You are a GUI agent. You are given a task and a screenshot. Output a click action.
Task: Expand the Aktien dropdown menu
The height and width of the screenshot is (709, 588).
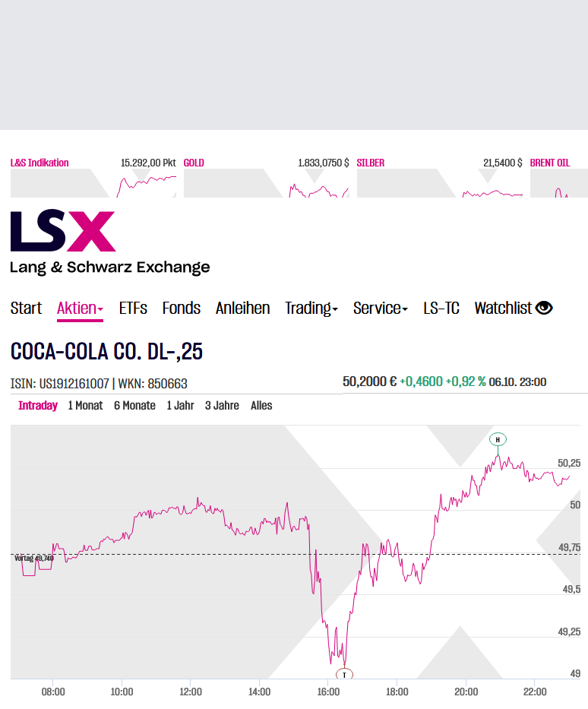click(80, 308)
